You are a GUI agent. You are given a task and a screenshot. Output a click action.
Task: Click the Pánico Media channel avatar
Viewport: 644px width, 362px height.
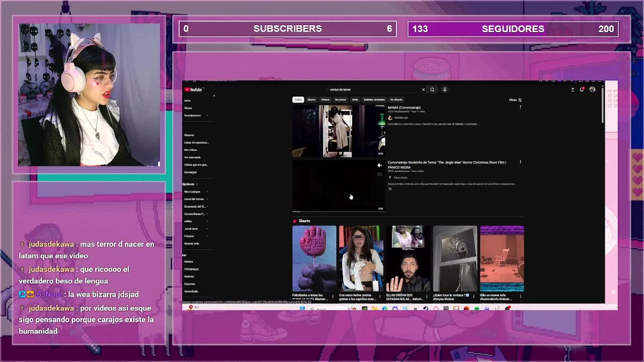tap(390, 177)
